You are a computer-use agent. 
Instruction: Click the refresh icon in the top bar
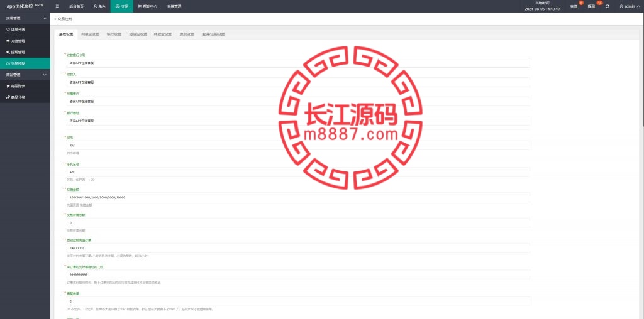coord(607,6)
